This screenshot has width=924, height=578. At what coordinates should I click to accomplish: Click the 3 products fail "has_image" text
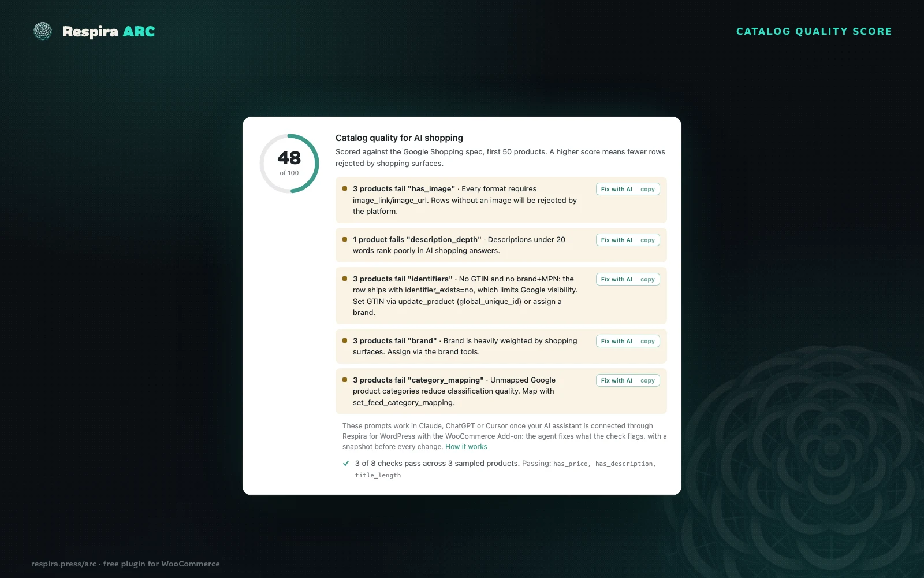pyautogui.click(x=404, y=189)
